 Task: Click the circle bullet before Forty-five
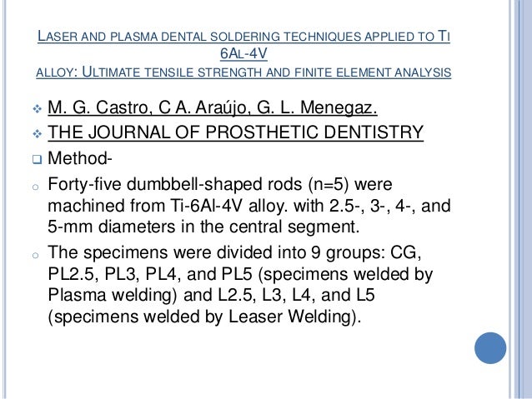click(35, 187)
